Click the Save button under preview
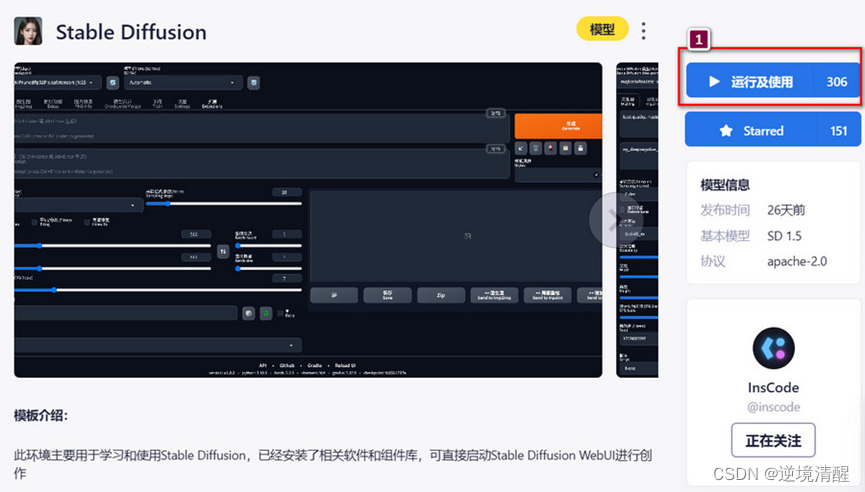Image resolution: width=865 pixels, height=492 pixels. 387,295
